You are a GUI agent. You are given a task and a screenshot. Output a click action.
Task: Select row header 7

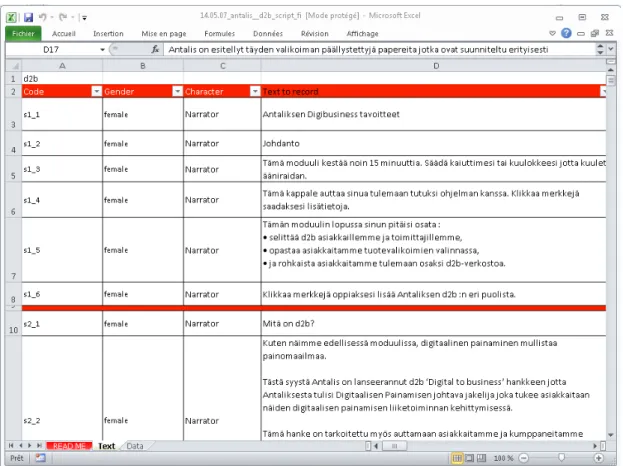[x=14, y=250]
